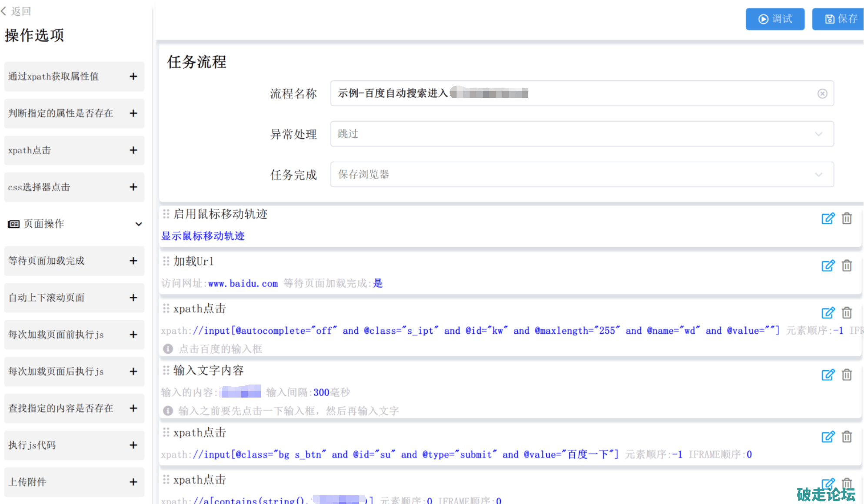Viewport: 864px width, 504px height.
Task: Add 自动上下滚动页面 operation
Action: (x=133, y=298)
